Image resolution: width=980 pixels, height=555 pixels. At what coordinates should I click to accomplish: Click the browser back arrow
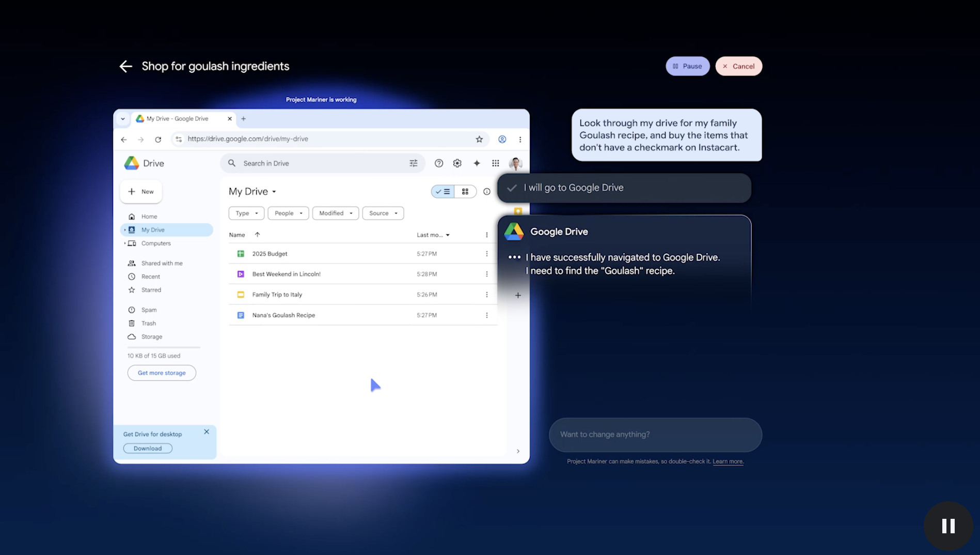[124, 140]
